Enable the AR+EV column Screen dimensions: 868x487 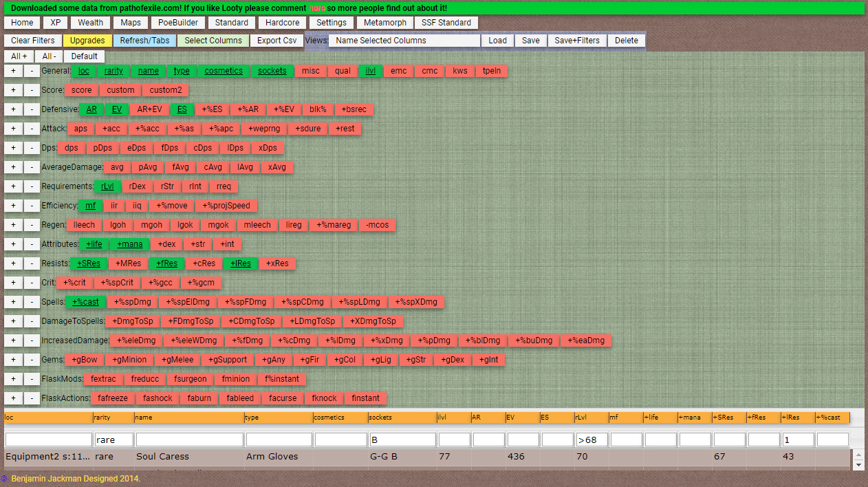[149, 109]
